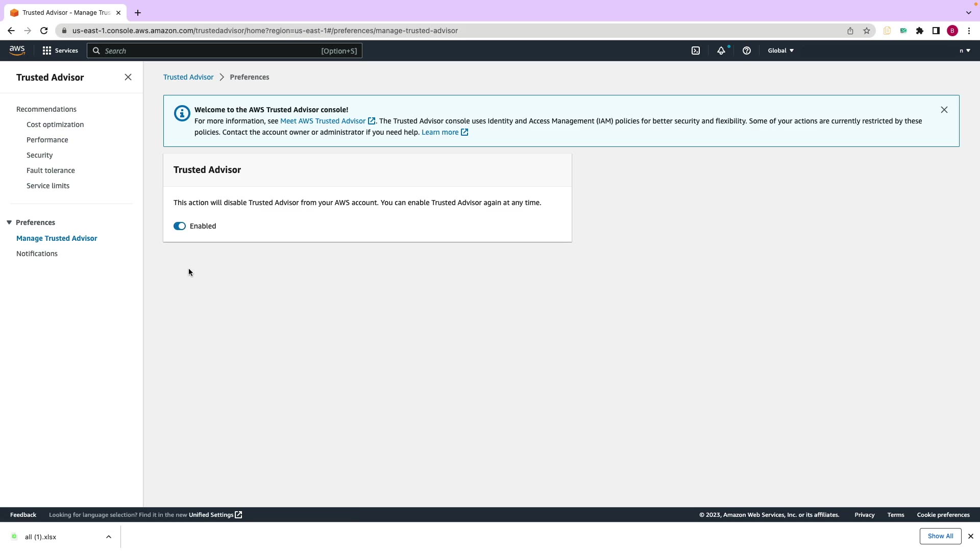Screen dimensions: 980x551
Task: Go to Cost optimization recommendations
Action: pyautogui.click(x=55, y=124)
